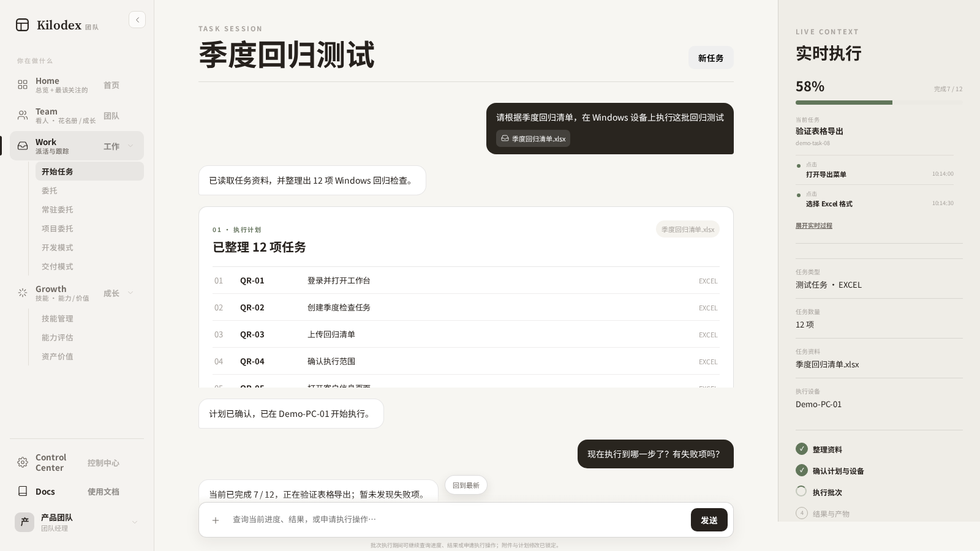The image size is (980, 551).
Task: Click the 58% progress bar
Action: (x=879, y=102)
